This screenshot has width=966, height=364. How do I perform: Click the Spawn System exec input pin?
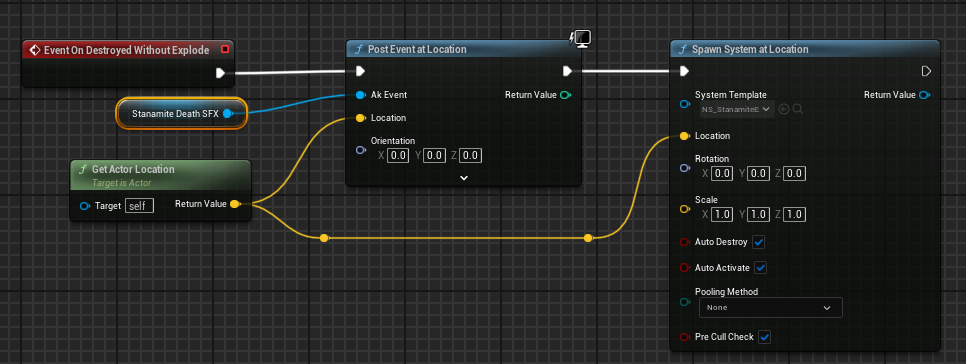[684, 71]
